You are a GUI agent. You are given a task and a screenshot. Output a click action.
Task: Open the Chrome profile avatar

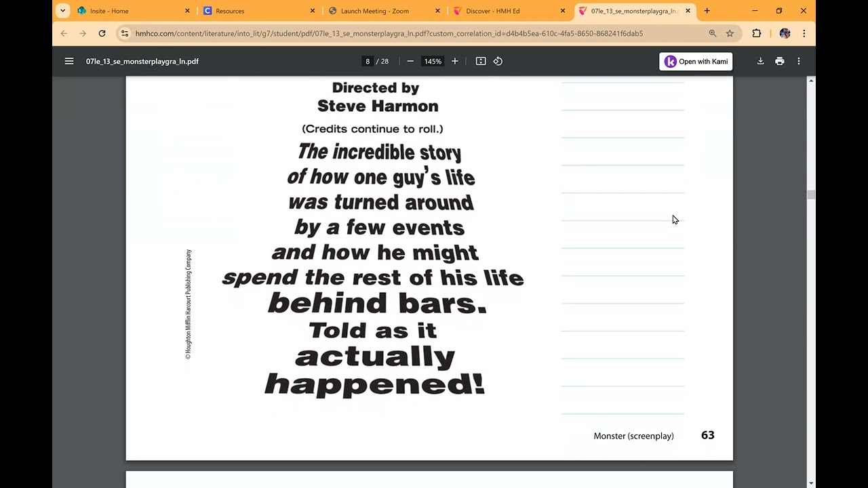click(x=785, y=33)
